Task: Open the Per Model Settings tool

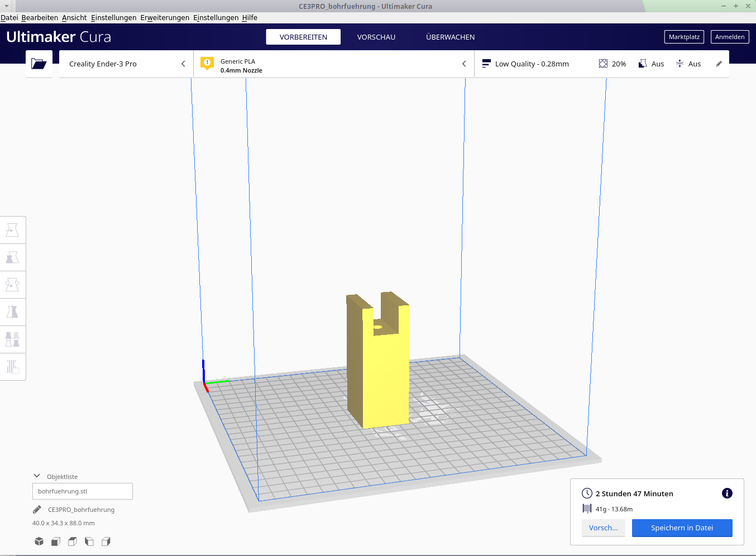Action: [x=12, y=339]
